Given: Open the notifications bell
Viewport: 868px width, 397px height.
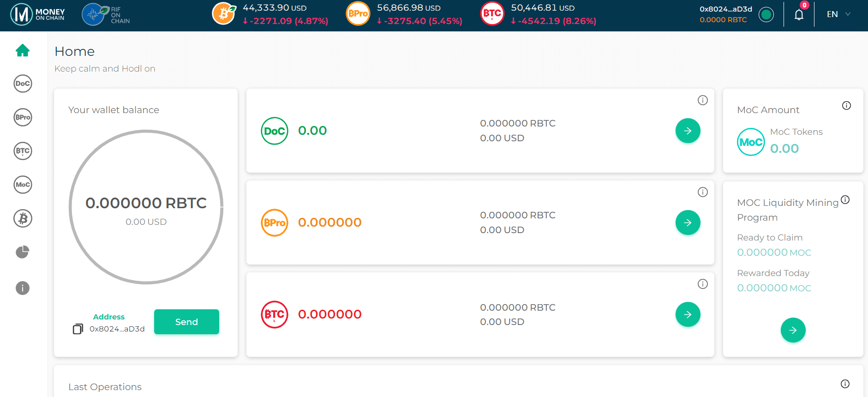Looking at the screenshot, I should point(799,15).
